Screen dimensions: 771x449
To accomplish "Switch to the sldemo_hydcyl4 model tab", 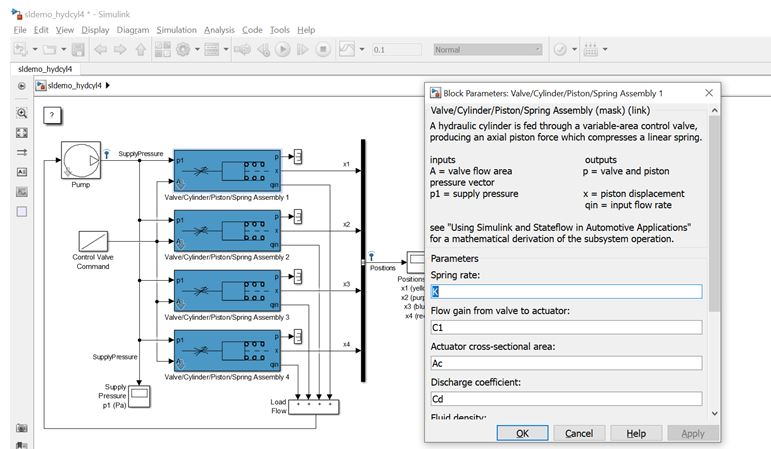I will 45,69.
